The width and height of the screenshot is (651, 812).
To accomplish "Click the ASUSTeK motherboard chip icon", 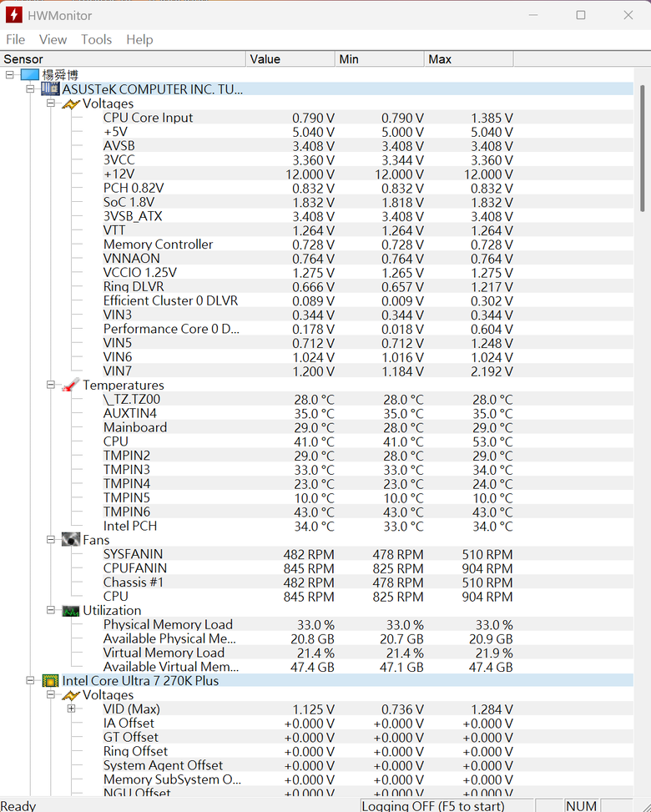I will click(x=50, y=89).
